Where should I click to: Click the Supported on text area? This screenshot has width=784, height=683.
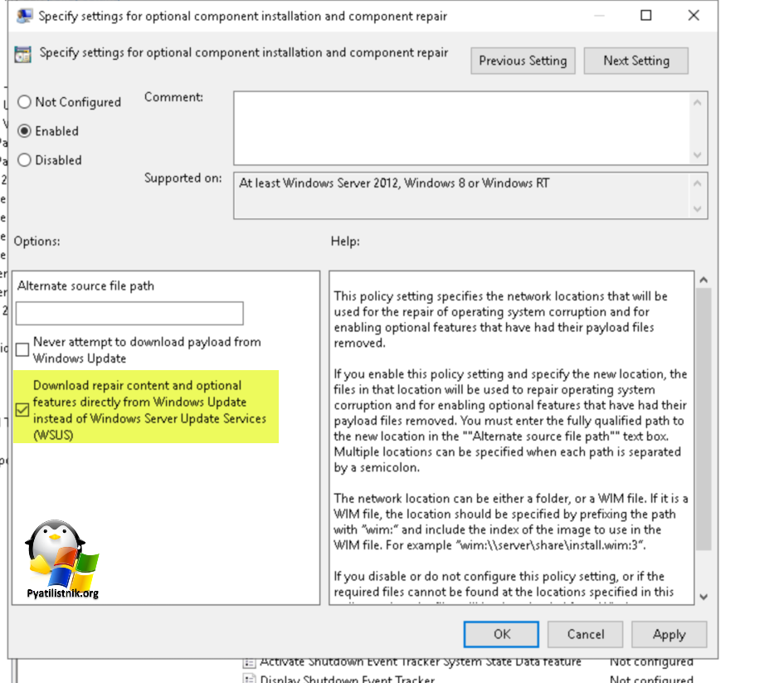[462, 196]
